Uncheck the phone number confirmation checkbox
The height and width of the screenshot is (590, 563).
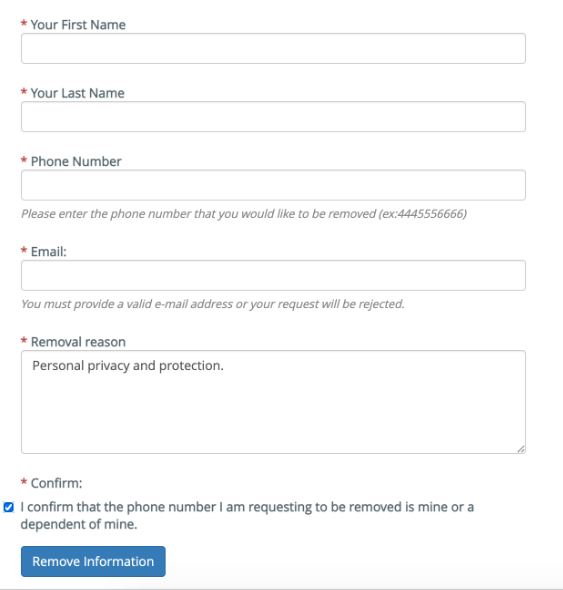click(x=9, y=507)
